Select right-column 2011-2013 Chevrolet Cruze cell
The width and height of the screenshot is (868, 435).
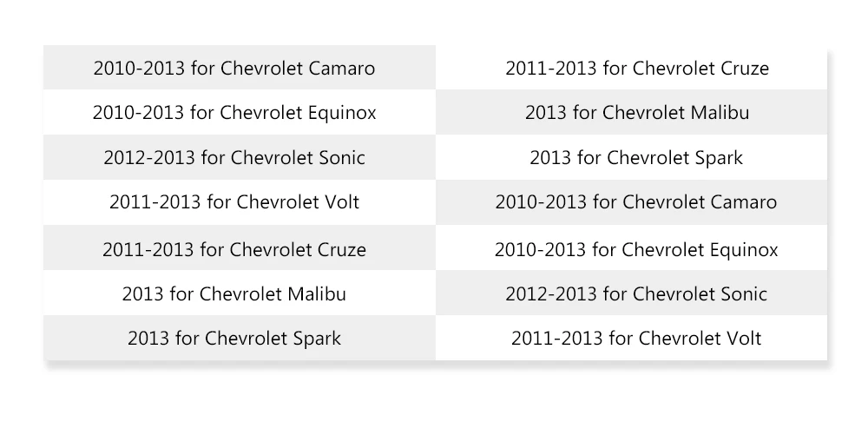click(632, 68)
